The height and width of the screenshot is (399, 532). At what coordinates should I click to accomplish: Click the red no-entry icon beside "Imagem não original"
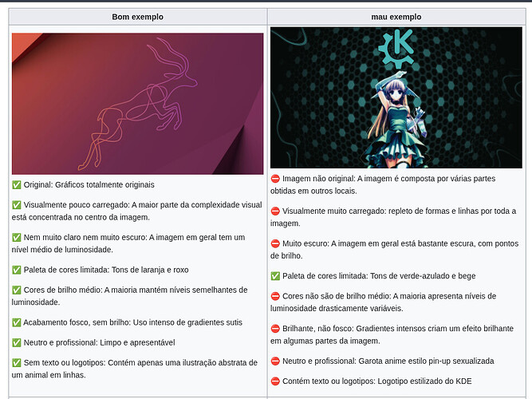coord(275,179)
